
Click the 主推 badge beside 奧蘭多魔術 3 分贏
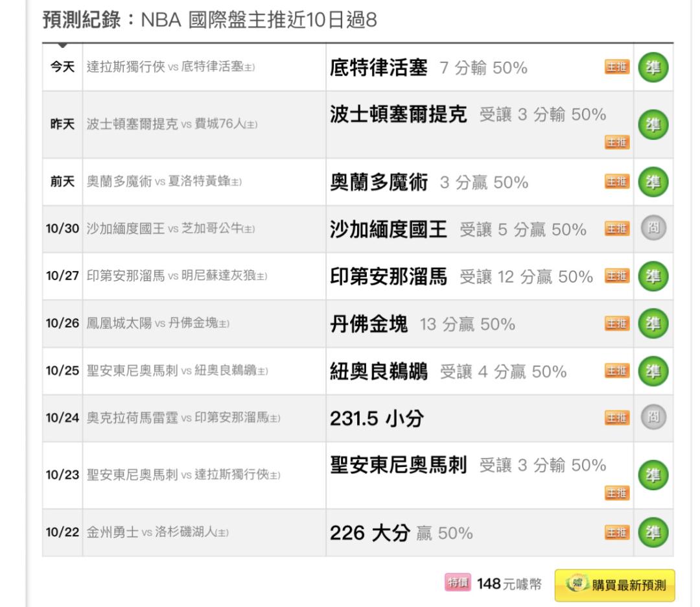click(x=617, y=182)
